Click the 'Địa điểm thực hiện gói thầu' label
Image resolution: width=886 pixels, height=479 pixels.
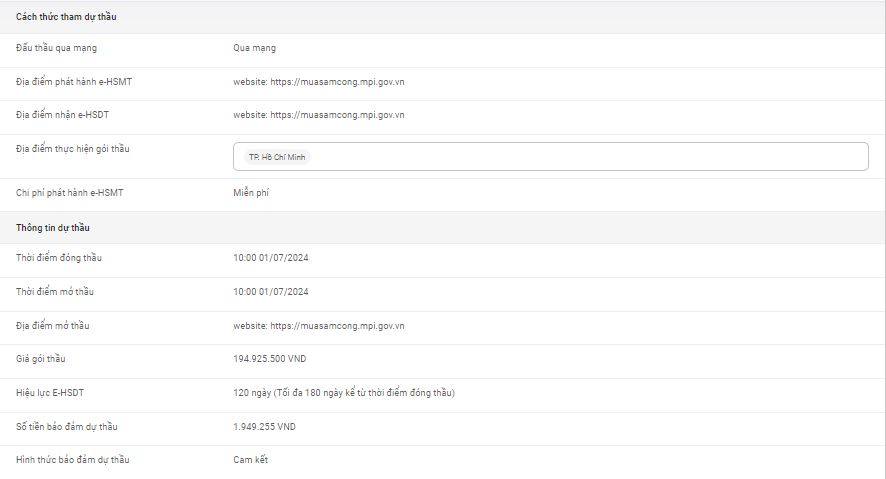tap(73, 149)
